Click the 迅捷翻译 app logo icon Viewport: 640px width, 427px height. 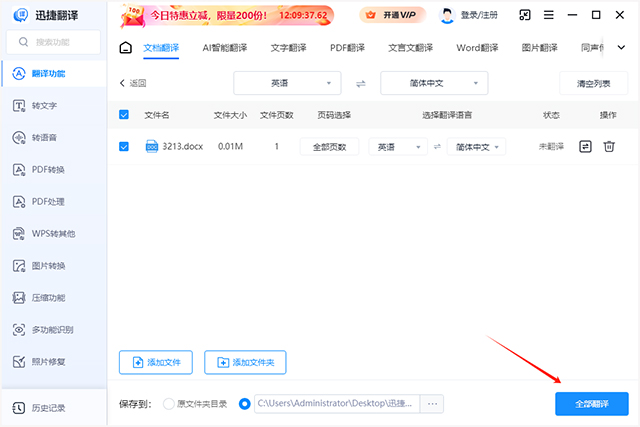point(21,15)
